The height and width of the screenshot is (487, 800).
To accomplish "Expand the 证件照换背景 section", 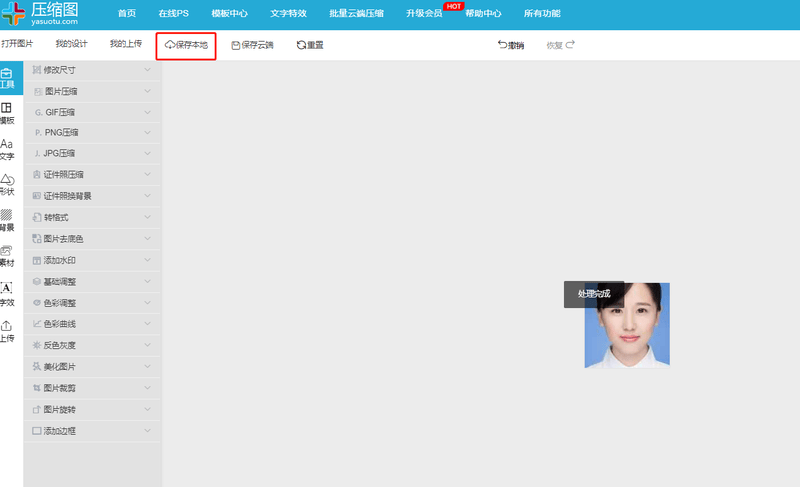I will click(x=92, y=196).
